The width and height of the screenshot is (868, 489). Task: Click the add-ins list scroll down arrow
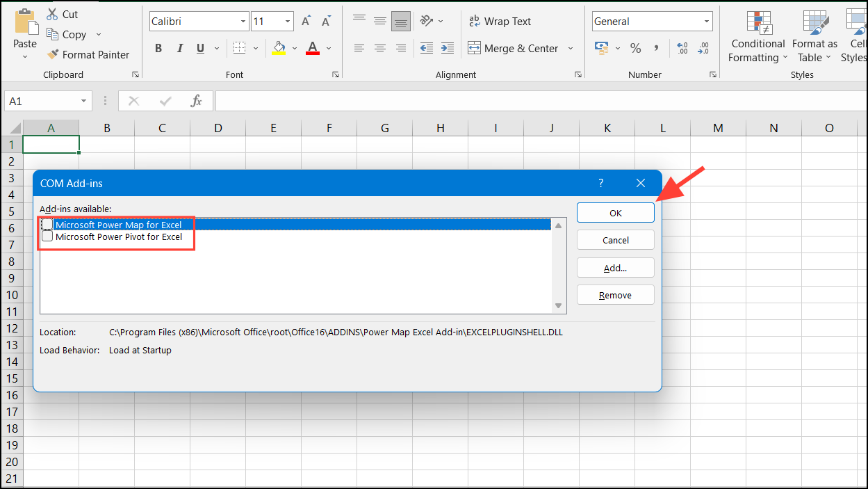tap(558, 306)
